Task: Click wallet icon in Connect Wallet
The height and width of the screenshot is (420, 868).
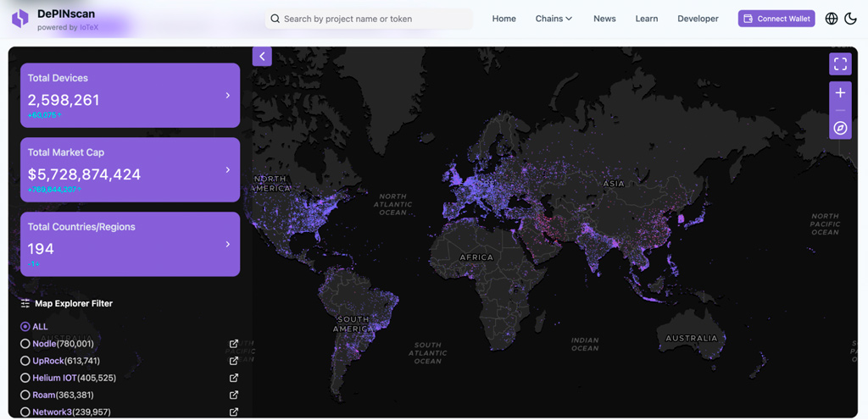Action: [x=748, y=19]
